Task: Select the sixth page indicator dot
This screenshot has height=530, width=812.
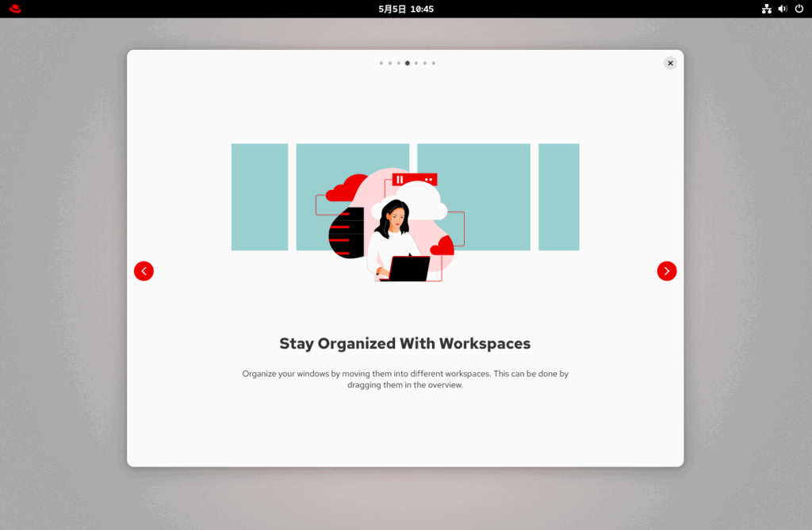Action: pos(425,63)
